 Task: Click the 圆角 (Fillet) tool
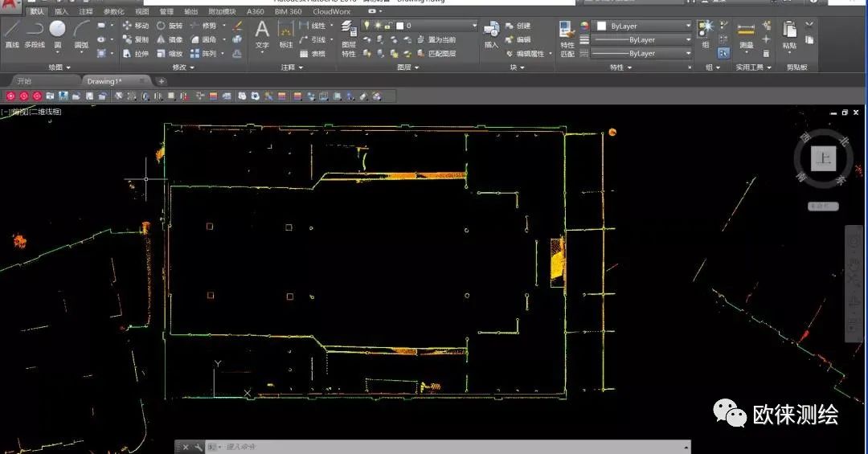click(203, 39)
